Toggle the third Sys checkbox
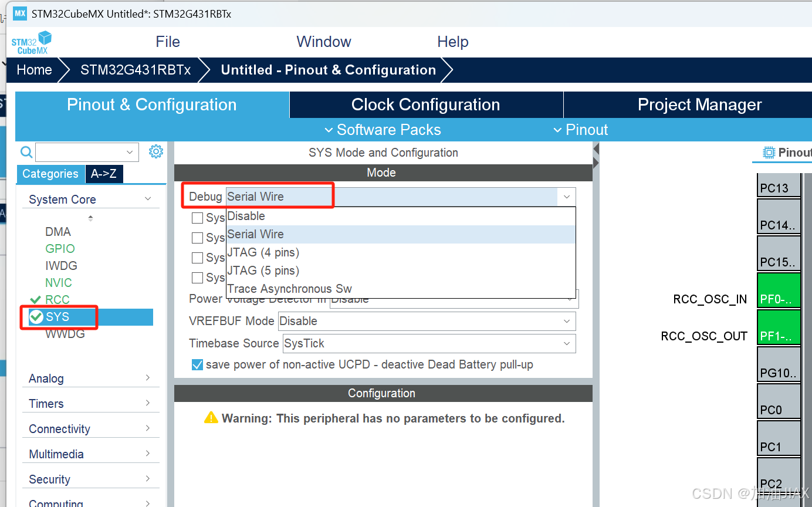This screenshot has height=507, width=812. tap(198, 258)
